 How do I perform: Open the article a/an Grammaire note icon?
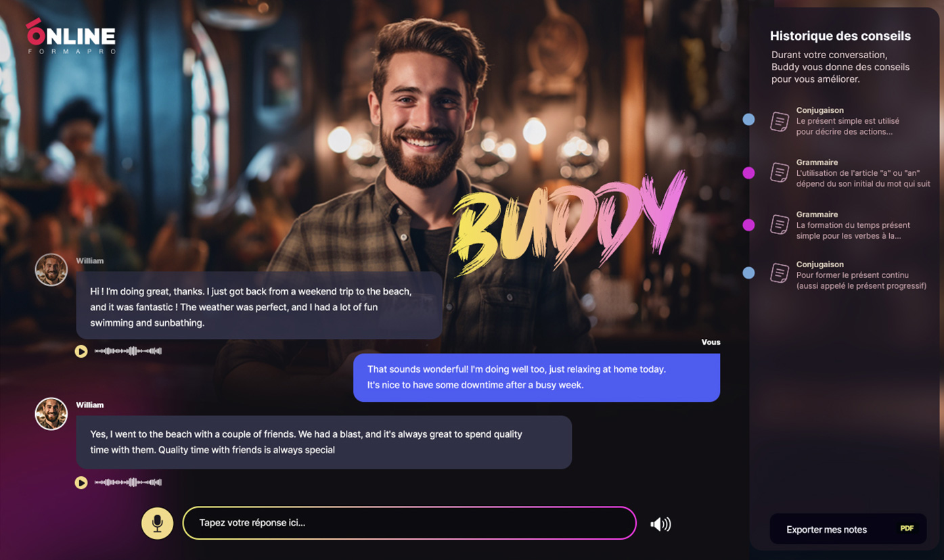pyautogui.click(x=780, y=172)
